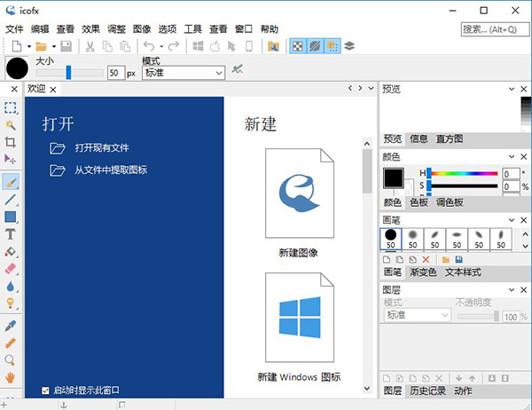The image size is (532, 410).
Task: Click 新建图像 button
Action: [x=298, y=204]
